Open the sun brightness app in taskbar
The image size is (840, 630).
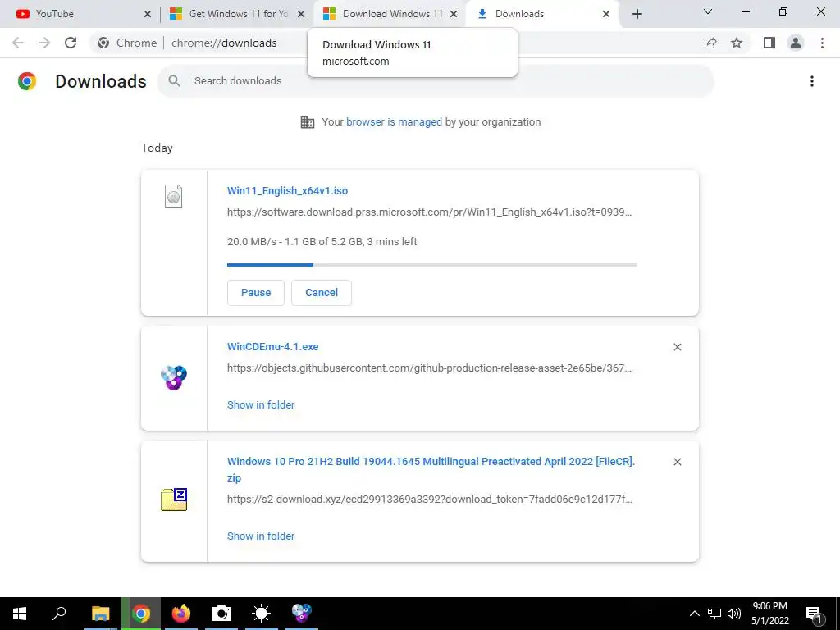coord(261,614)
